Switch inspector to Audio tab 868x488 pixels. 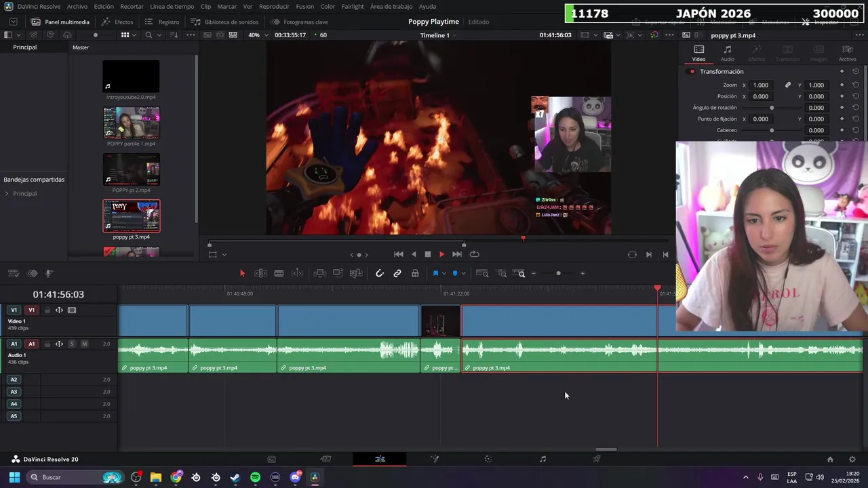(x=728, y=54)
